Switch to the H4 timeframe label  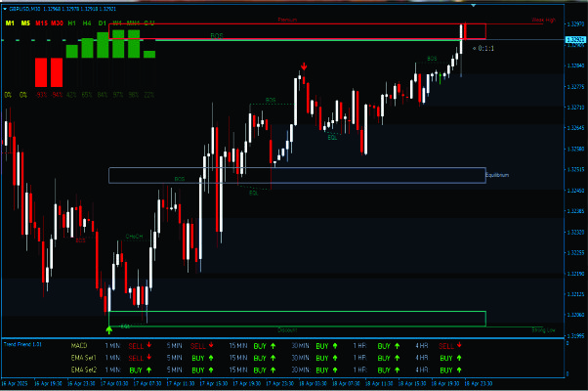[x=87, y=22]
